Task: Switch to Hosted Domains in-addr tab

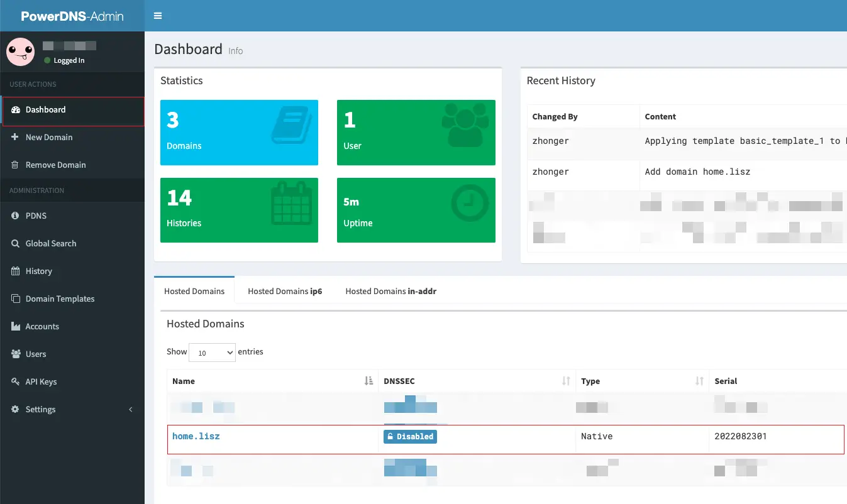Action: pyautogui.click(x=390, y=291)
